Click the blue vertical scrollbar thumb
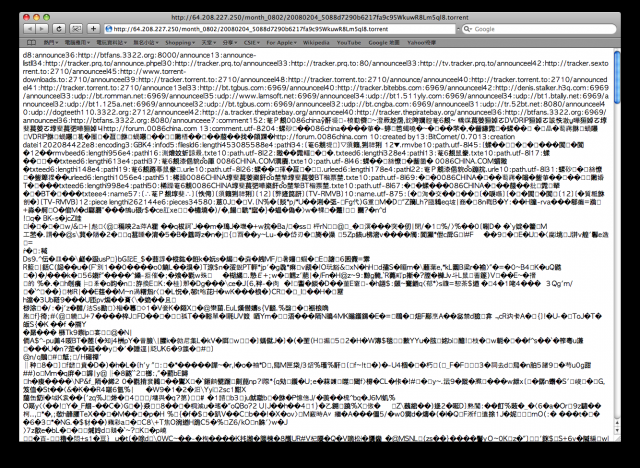Screen dimensions: 640x468 (x=617, y=77)
